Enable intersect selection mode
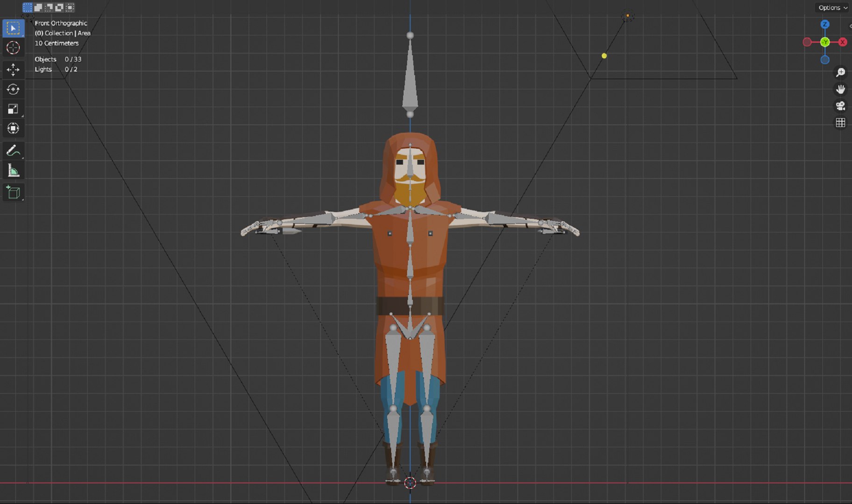 [70, 7]
